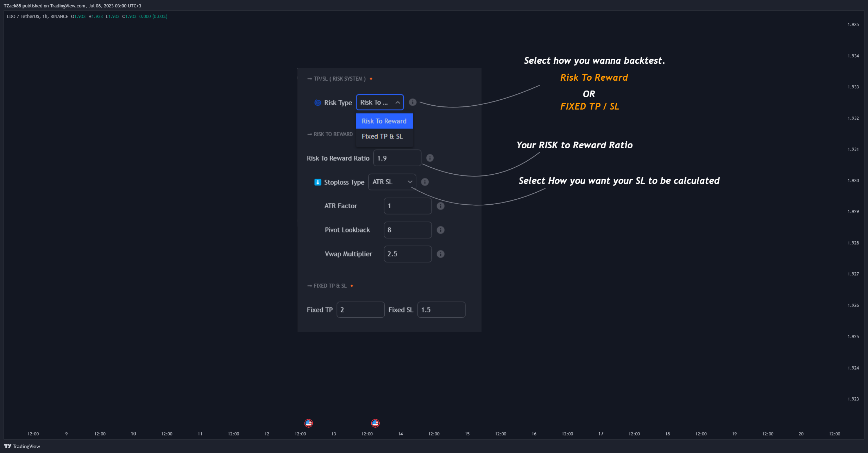Click the Fixed TP input field
Image resolution: width=868 pixels, height=453 pixels.
(x=360, y=310)
